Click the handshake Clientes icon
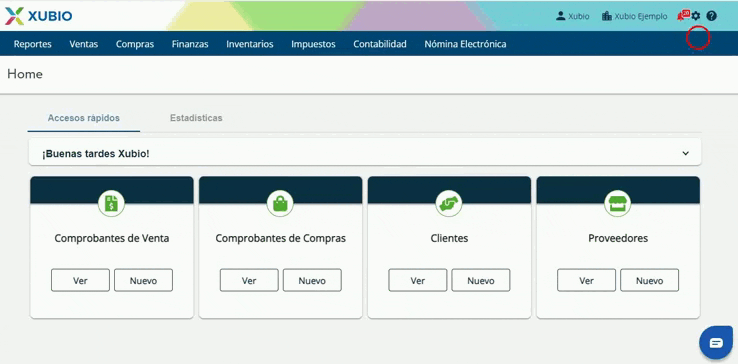738x364 pixels. tap(449, 203)
